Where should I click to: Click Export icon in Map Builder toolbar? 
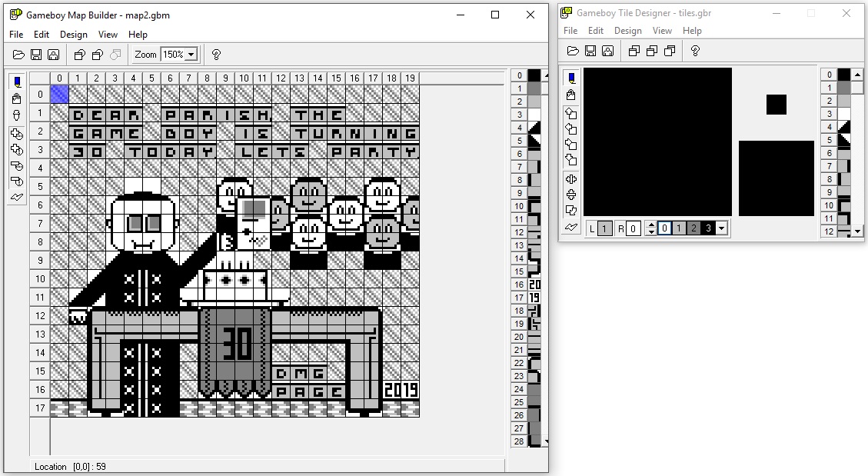(53, 55)
